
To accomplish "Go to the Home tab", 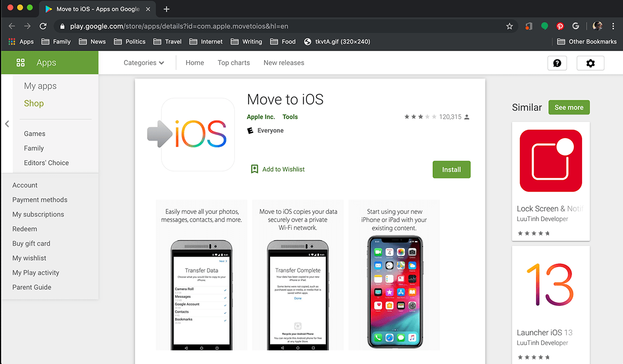I will pyautogui.click(x=195, y=63).
